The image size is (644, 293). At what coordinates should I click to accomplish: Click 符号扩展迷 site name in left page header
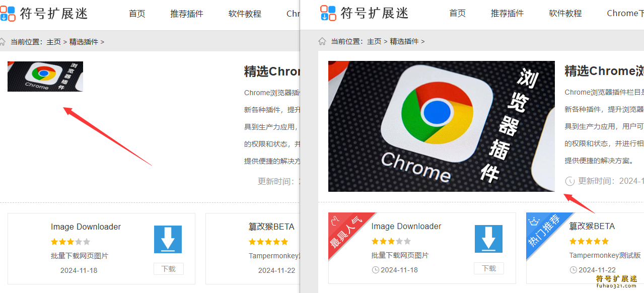54,14
